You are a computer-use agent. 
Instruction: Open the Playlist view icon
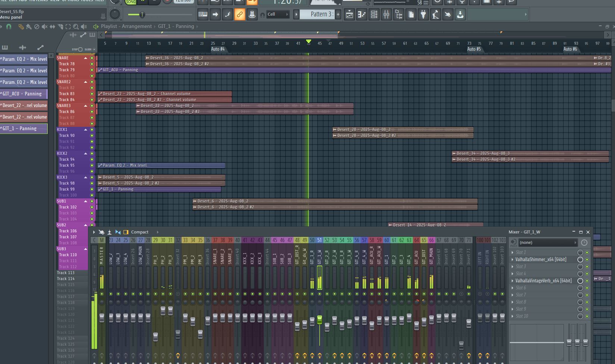[x=349, y=15]
